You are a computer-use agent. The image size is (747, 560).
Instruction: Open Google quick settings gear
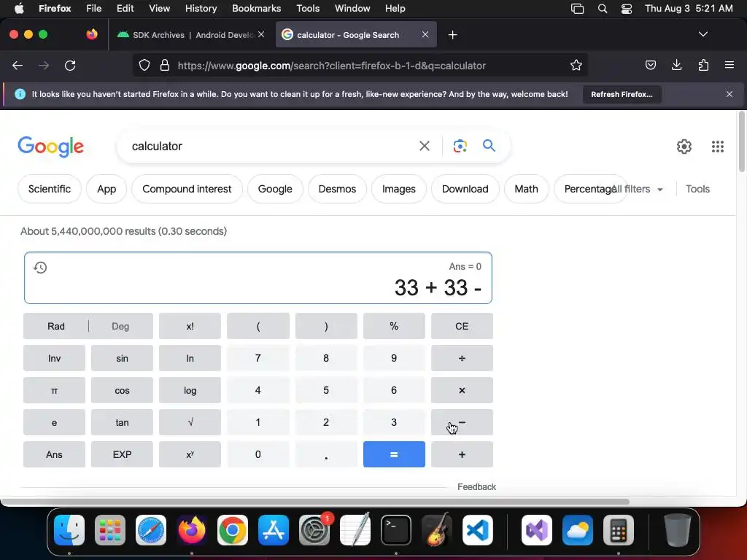coord(684,146)
